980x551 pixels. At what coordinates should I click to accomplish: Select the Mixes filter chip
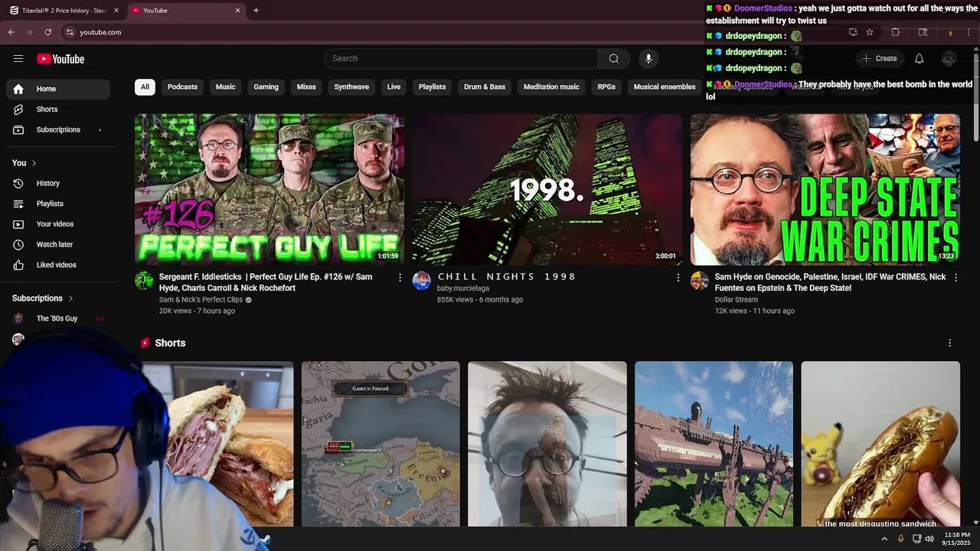(306, 87)
